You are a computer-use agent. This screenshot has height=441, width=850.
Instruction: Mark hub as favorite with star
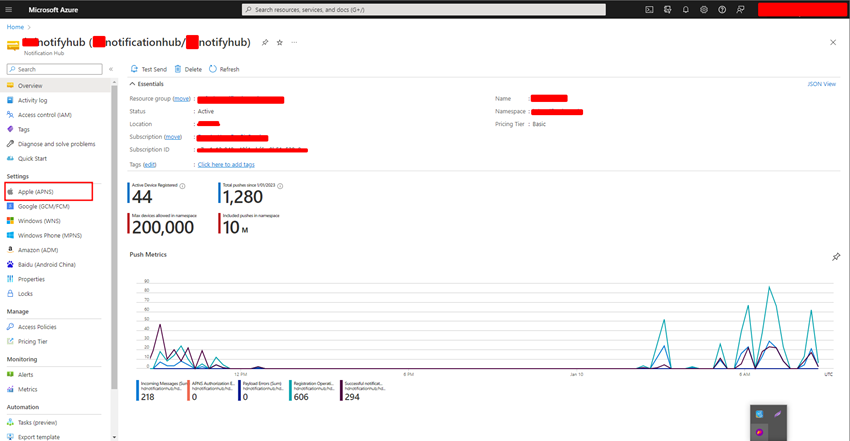tap(280, 42)
